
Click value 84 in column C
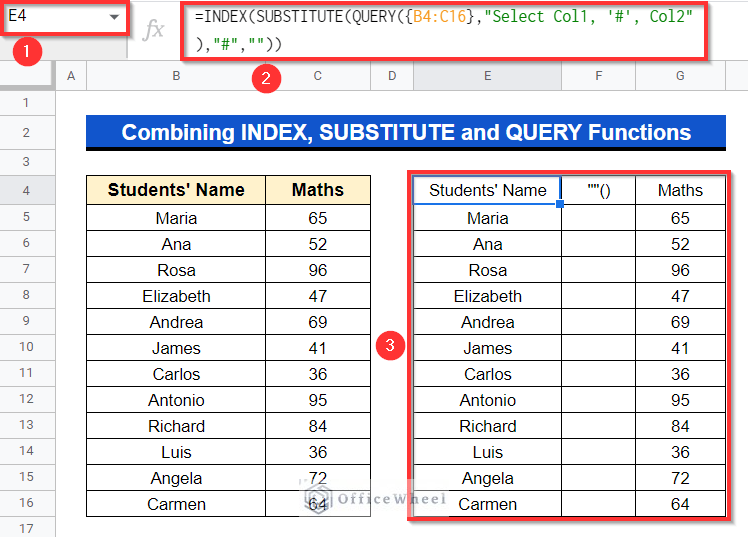pyautogui.click(x=318, y=426)
